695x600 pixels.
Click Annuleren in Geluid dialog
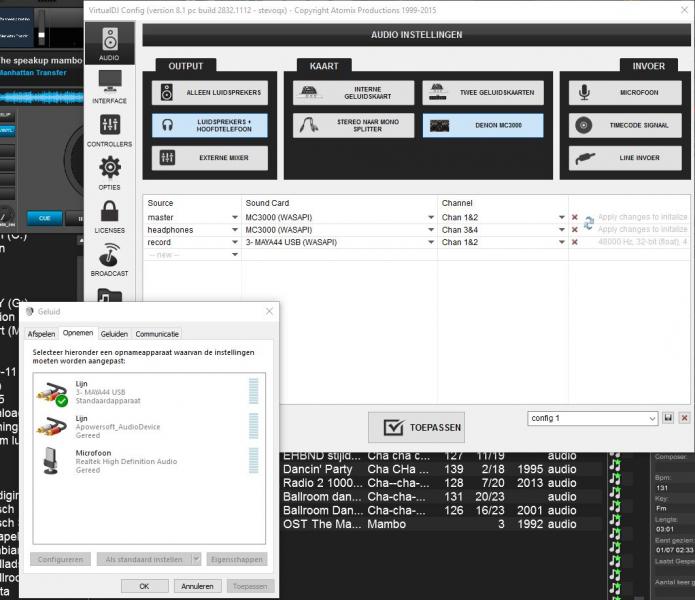[x=197, y=586]
